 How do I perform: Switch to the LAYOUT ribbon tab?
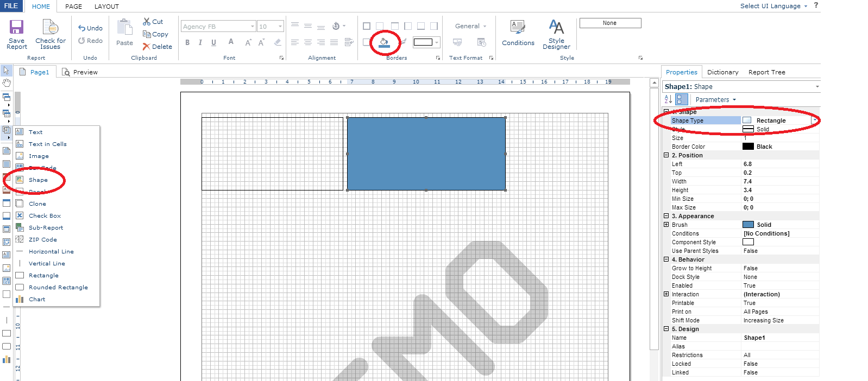106,7
